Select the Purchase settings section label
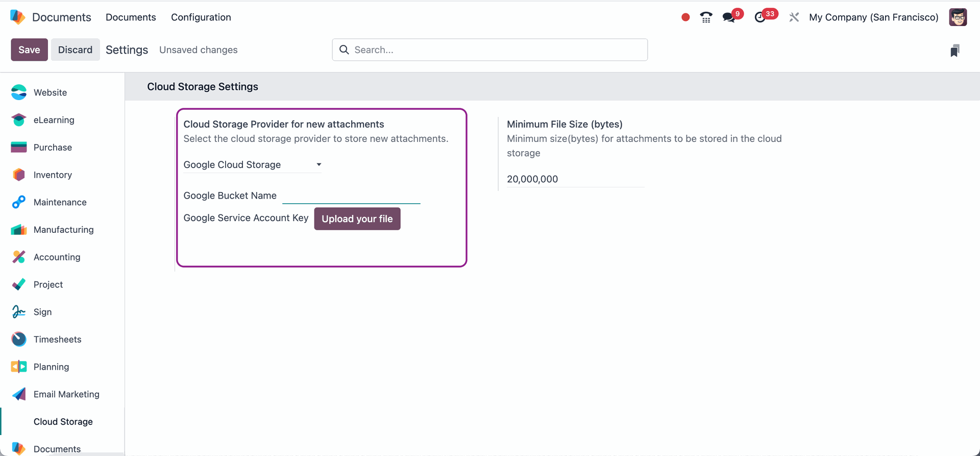This screenshot has width=980, height=456. click(53, 147)
